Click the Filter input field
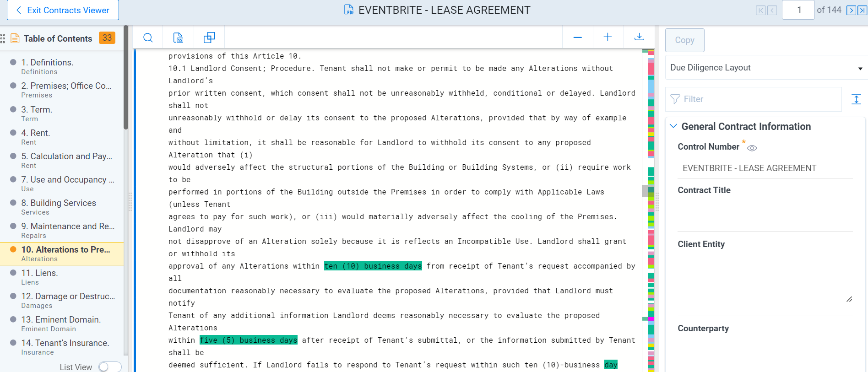868x372 pixels. point(754,99)
